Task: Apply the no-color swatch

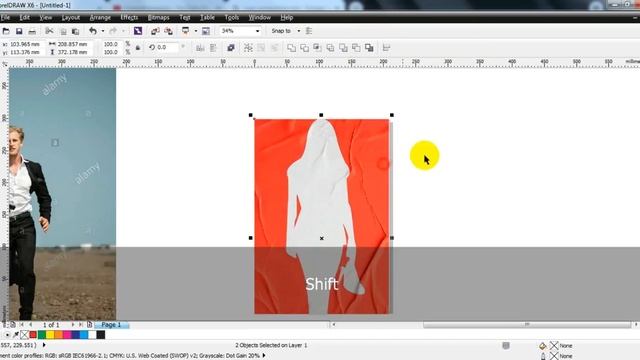Action: click(x=24, y=335)
